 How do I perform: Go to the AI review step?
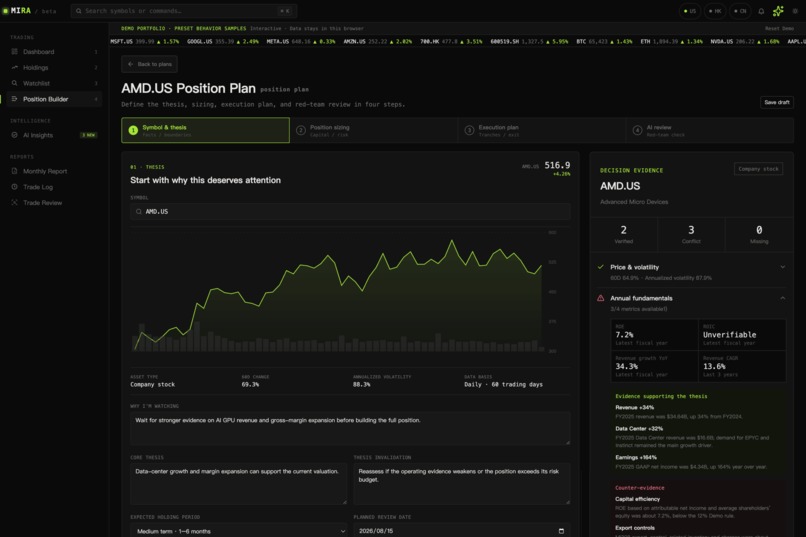pyautogui.click(x=710, y=130)
